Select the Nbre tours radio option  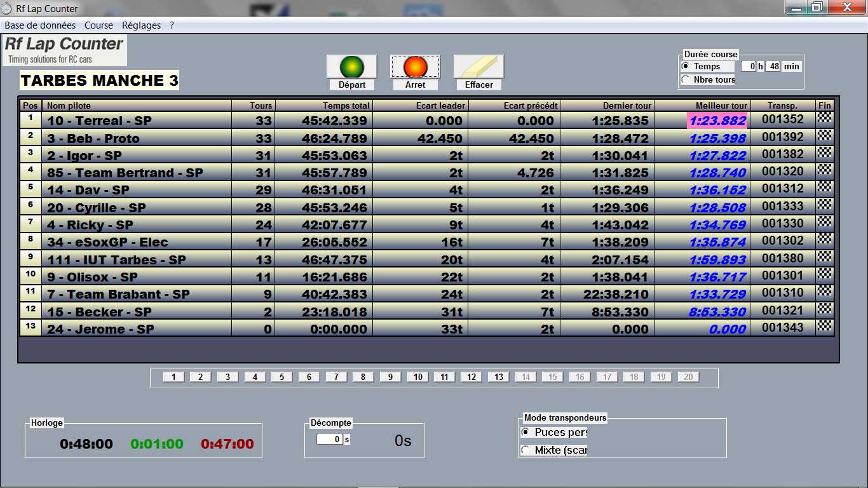pyautogui.click(x=686, y=80)
